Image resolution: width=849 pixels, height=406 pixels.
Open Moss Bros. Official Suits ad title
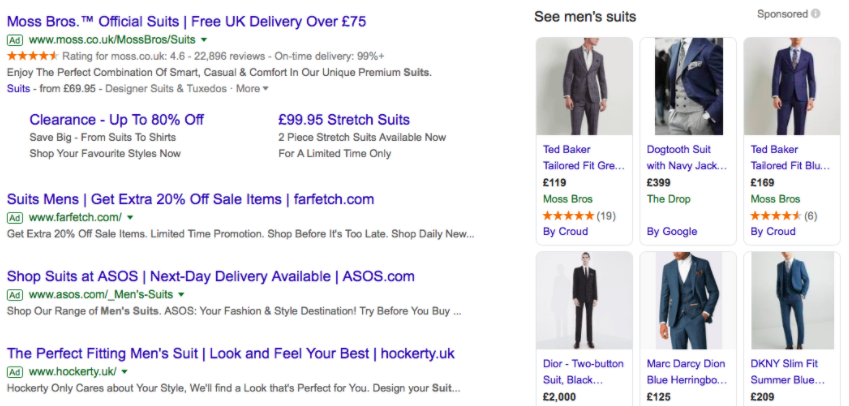tap(187, 22)
